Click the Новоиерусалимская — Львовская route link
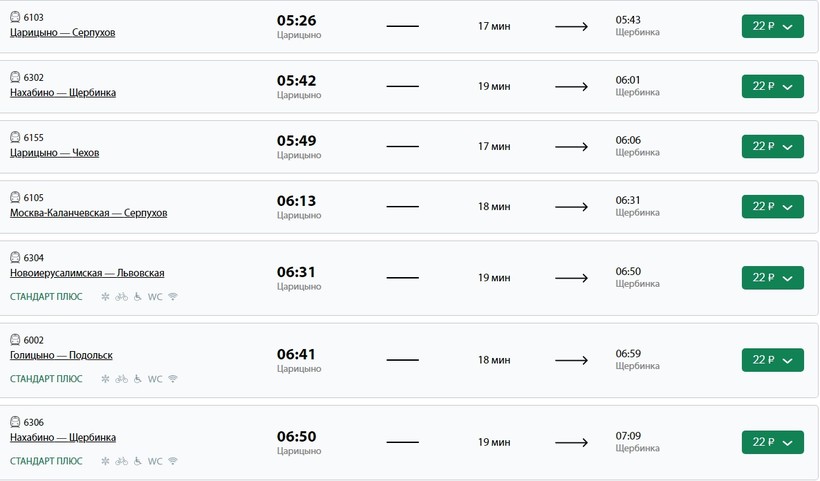Viewport: 820px width, 481px height. pyautogui.click(x=87, y=273)
